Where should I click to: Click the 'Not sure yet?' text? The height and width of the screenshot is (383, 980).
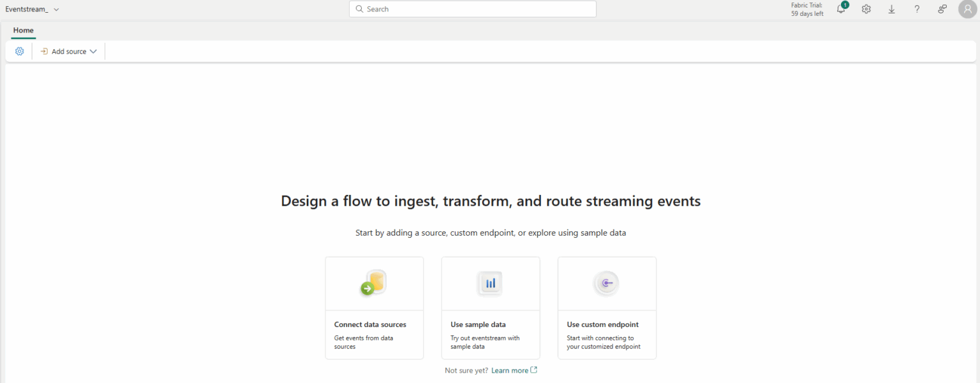click(466, 370)
